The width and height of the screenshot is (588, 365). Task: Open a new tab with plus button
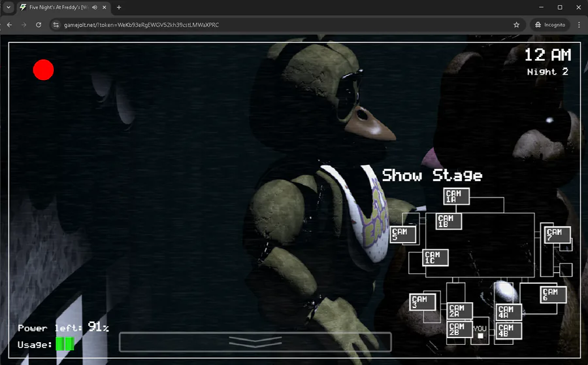[119, 7]
